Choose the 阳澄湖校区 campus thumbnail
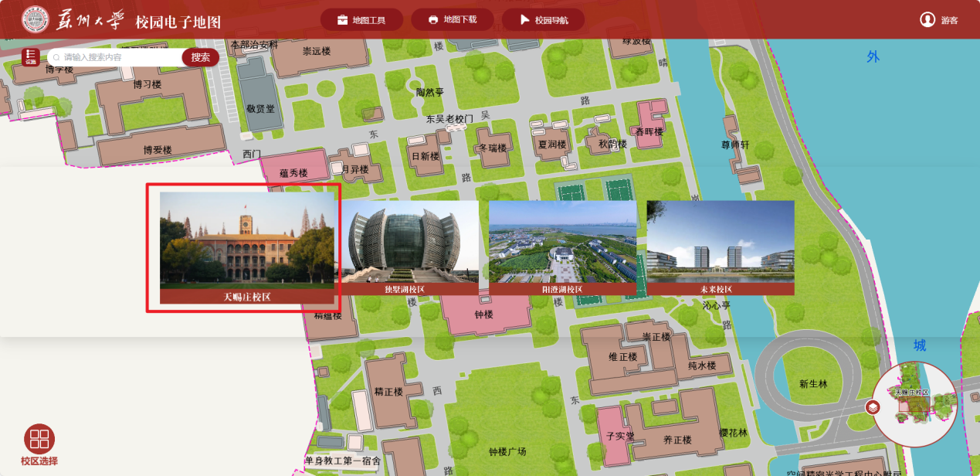The image size is (980, 476). 562,247
